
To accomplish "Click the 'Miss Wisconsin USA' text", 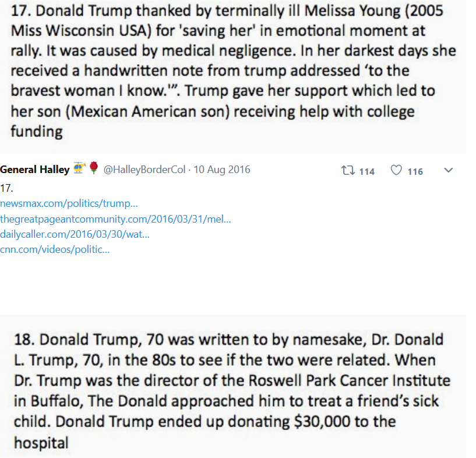I will pyautogui.click(x=81, y=31).
